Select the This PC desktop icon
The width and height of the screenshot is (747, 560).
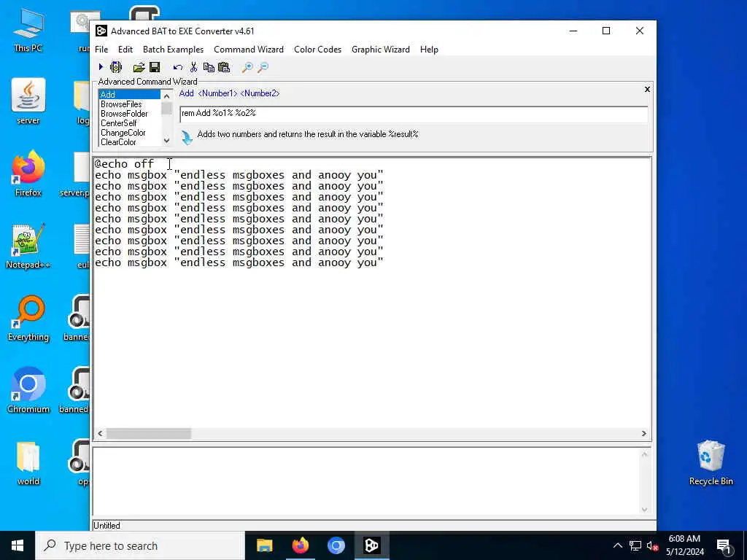(28, 31)
